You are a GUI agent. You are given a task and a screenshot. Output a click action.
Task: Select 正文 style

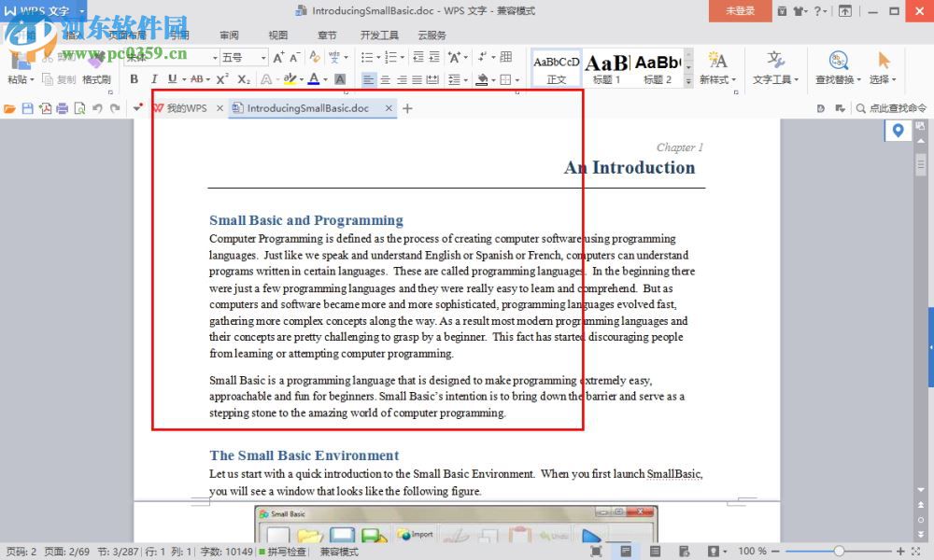(x=557, y=68)
